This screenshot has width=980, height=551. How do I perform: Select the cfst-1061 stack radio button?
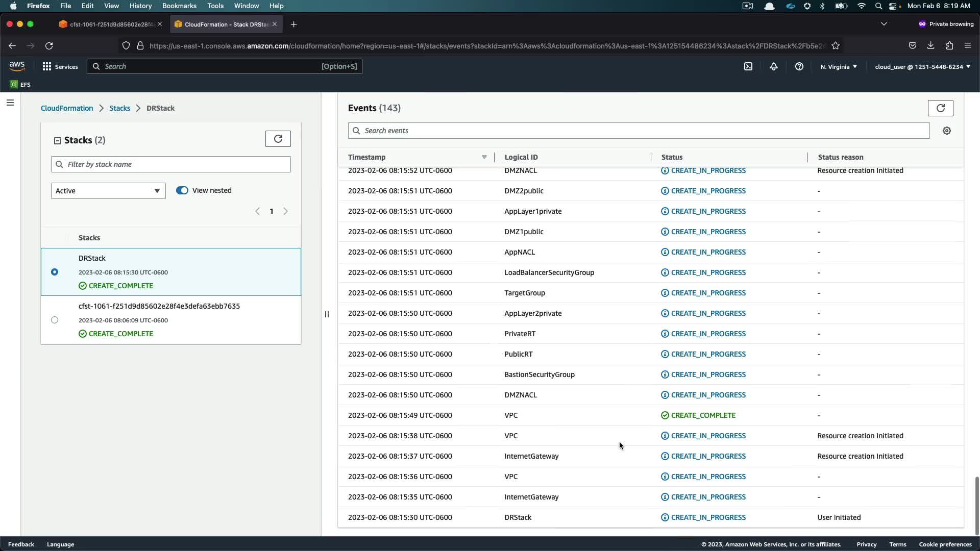[x=55, y=320]
